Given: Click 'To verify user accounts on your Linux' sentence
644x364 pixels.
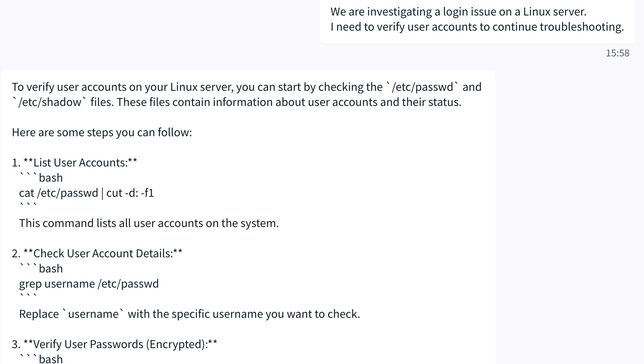Looking at the screenshot, I should (197, 87).
